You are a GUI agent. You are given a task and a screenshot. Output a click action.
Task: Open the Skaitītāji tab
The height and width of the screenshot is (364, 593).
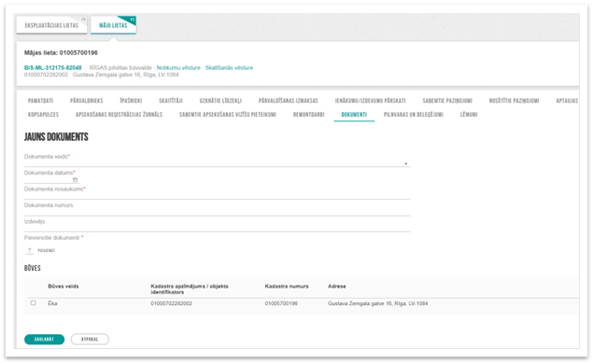pos(171,101)
